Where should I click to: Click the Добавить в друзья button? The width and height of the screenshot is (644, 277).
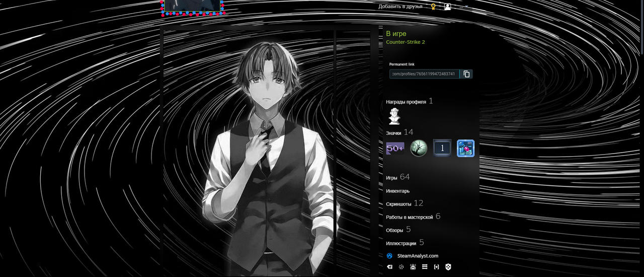click(x=400, y=7)
